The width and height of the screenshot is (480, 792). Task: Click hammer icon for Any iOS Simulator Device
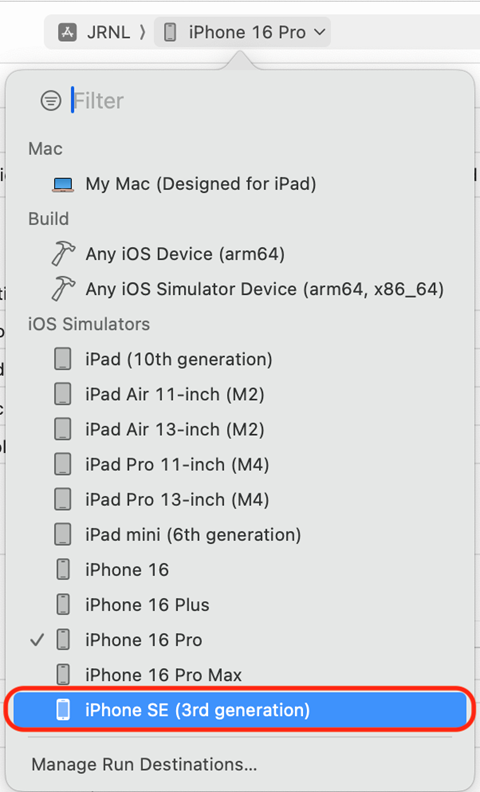[63, 289]
